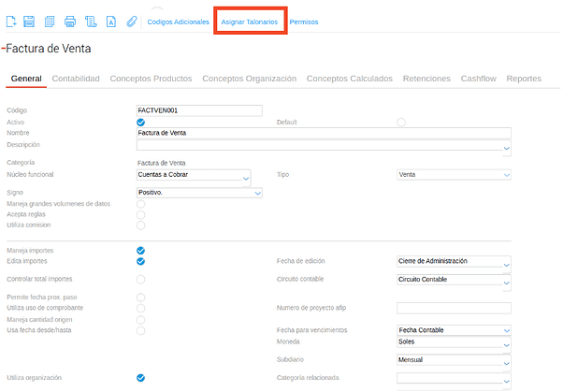Open the Codigos Adicionales link
The width and height of the screenshot is (563, 392).
[x=179, y=22]
